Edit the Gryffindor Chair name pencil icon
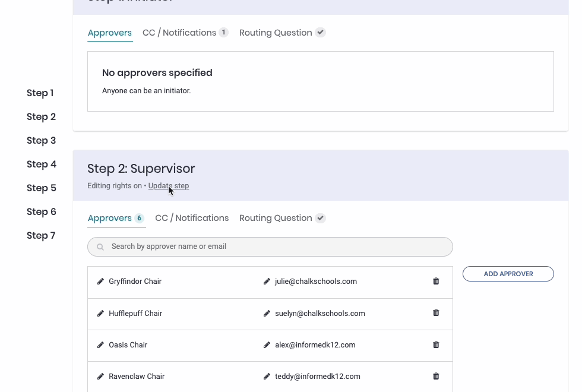582x392 pixels. coord(100,282)
